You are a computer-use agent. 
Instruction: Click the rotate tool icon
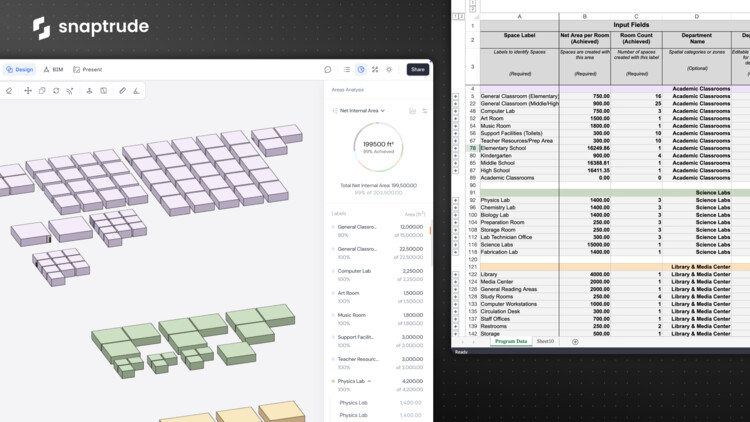pyautogui.click(x=56, y=90)
